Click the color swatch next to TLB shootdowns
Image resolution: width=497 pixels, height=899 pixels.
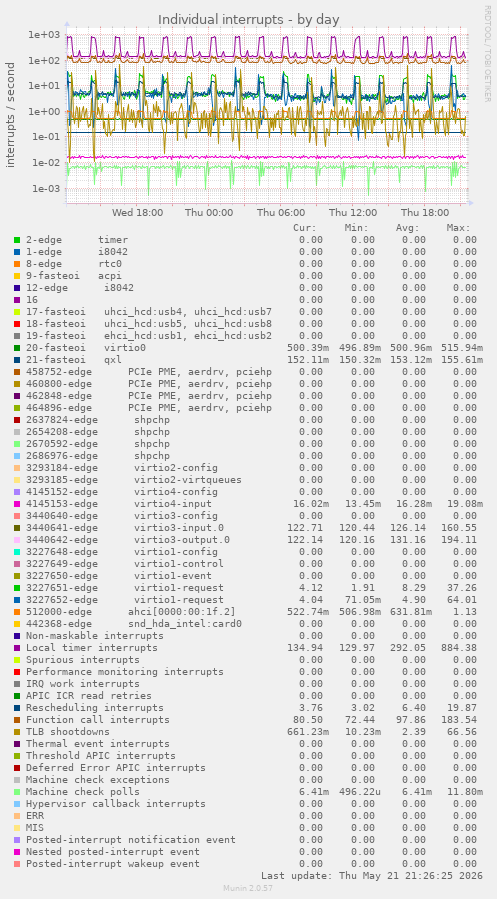click(17, 732)
